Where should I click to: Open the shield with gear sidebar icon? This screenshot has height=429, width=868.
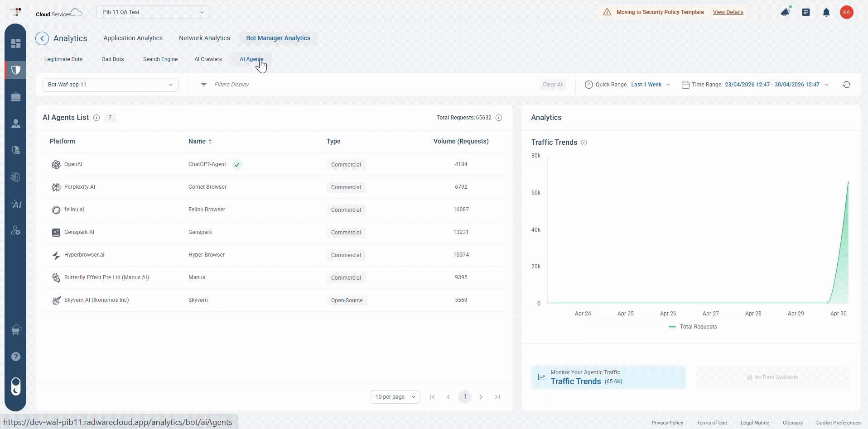(16, 150)
